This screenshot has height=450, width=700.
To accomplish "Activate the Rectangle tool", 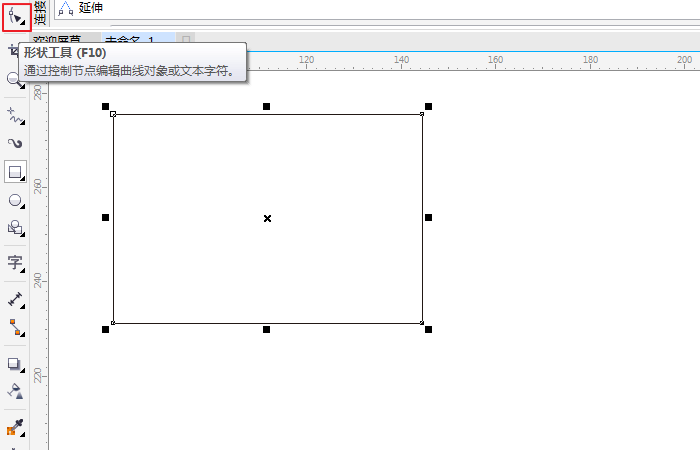I will tap(15, 172).
